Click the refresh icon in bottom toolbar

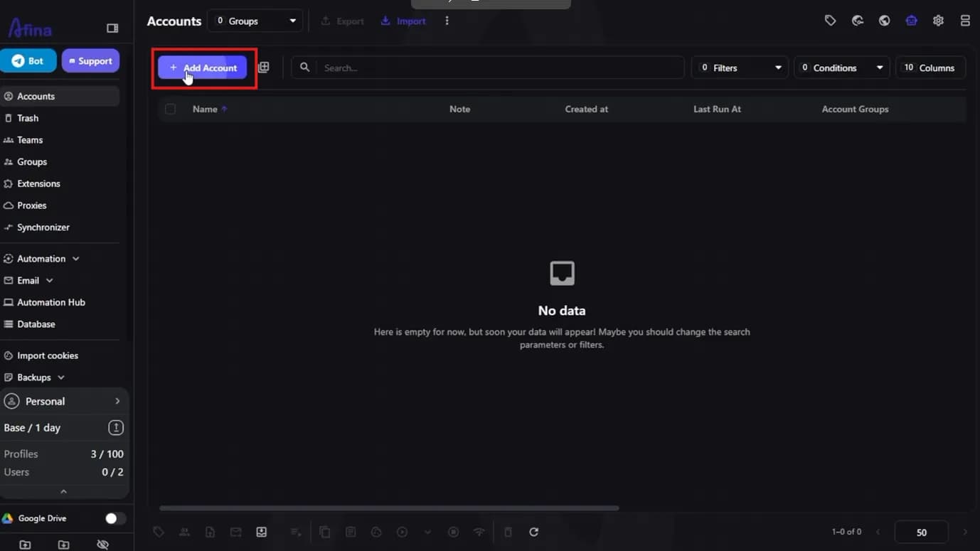534,532
